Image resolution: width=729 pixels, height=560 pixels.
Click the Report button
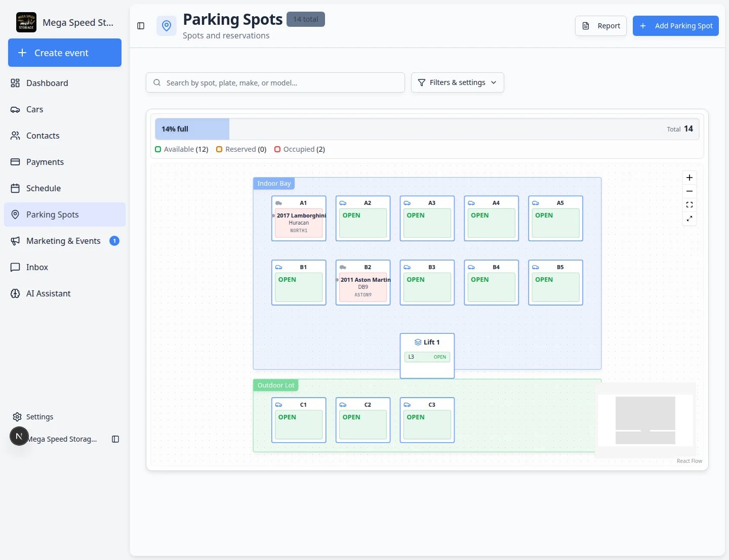601,26
